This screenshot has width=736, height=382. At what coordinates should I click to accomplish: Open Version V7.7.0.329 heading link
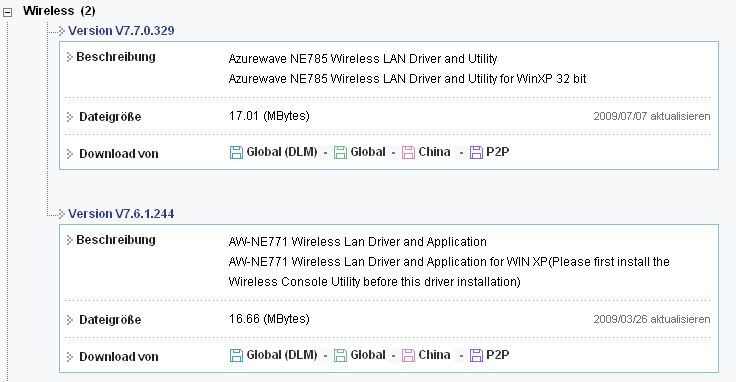coord(121,31)
